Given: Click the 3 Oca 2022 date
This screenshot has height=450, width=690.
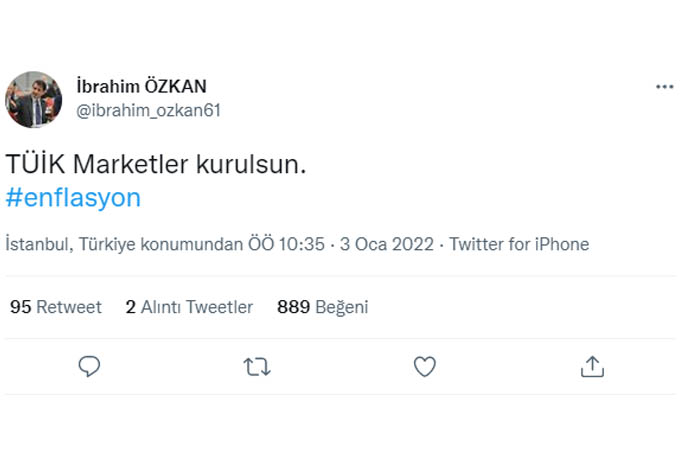Looking at the screenshot, I should coord(388,244).
